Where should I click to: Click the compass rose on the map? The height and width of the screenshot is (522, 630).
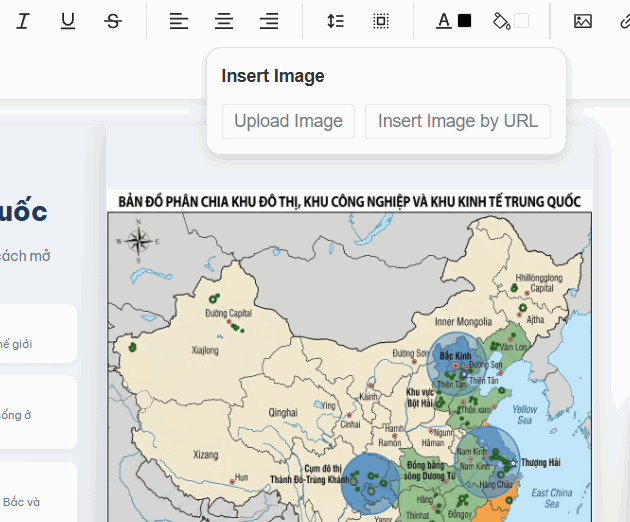click(138, 242)
